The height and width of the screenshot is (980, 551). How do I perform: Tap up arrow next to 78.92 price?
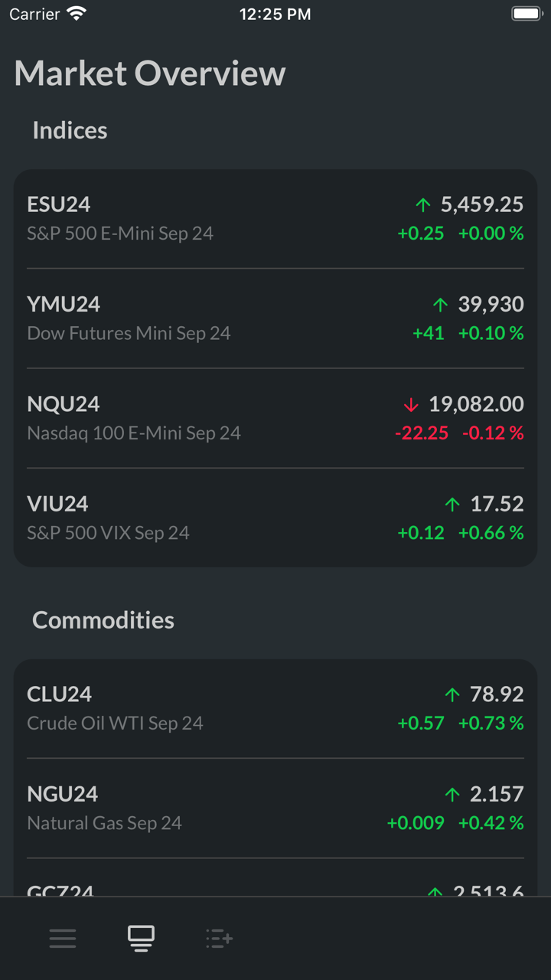[452, 694]
